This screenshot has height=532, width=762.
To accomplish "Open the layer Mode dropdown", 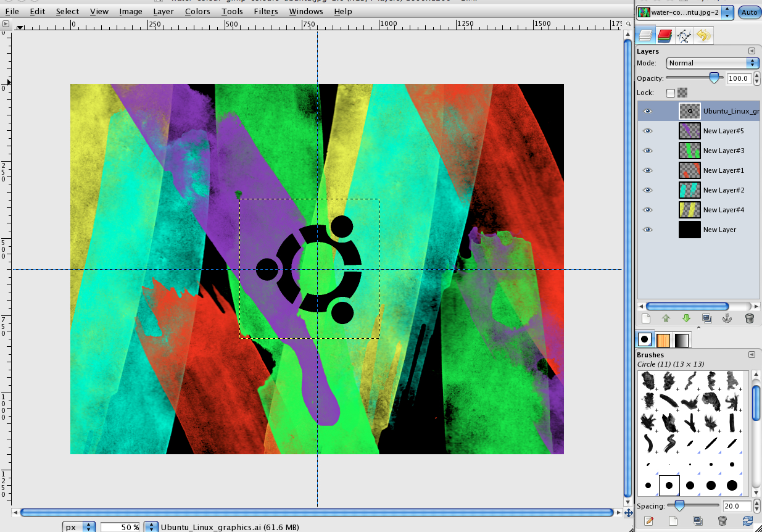I will 713,63.
